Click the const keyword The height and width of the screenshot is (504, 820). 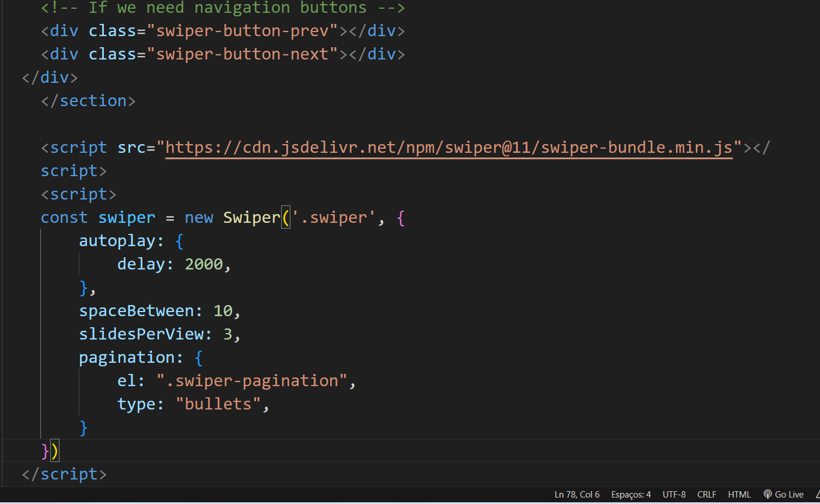pos(64,218)
